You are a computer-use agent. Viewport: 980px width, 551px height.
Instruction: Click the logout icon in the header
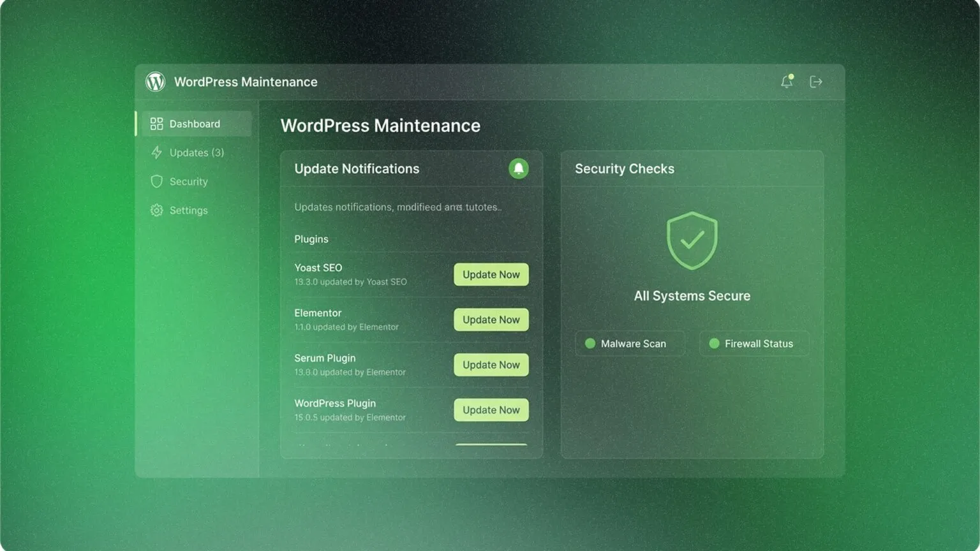[816, 82]
